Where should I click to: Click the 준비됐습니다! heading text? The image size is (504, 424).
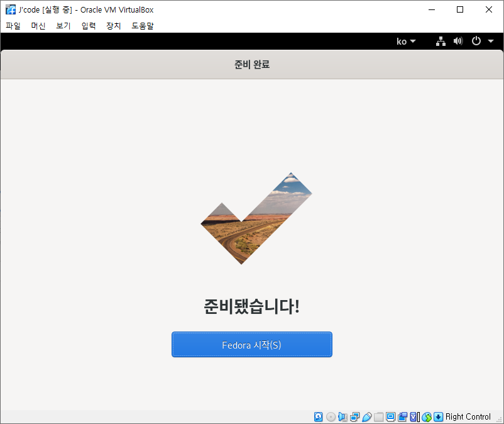point(251,306)
